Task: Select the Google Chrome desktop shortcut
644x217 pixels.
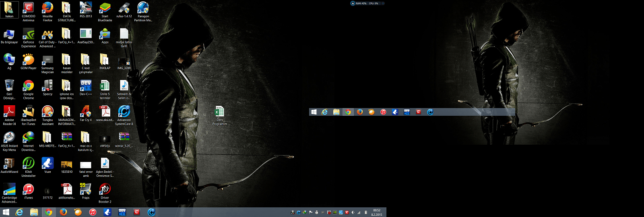Action: coord(29,90)
